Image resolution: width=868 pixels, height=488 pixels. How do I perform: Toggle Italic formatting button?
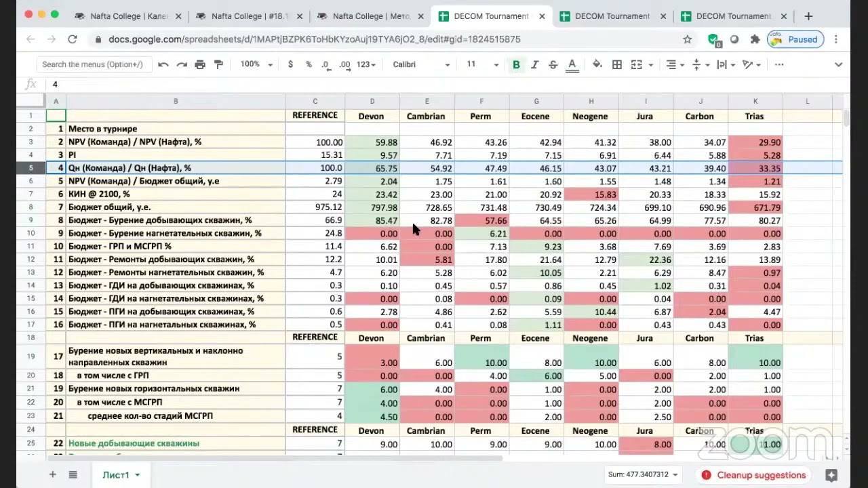[534, 64]
